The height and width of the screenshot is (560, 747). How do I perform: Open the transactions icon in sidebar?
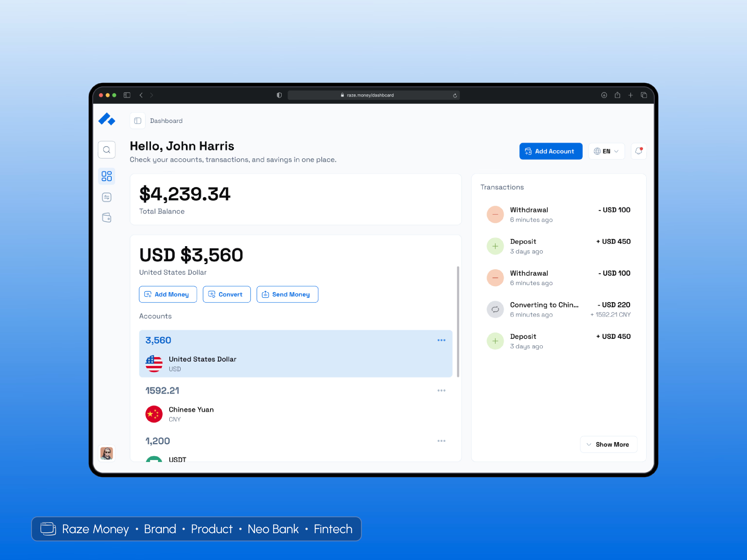[x=107, y=197]
